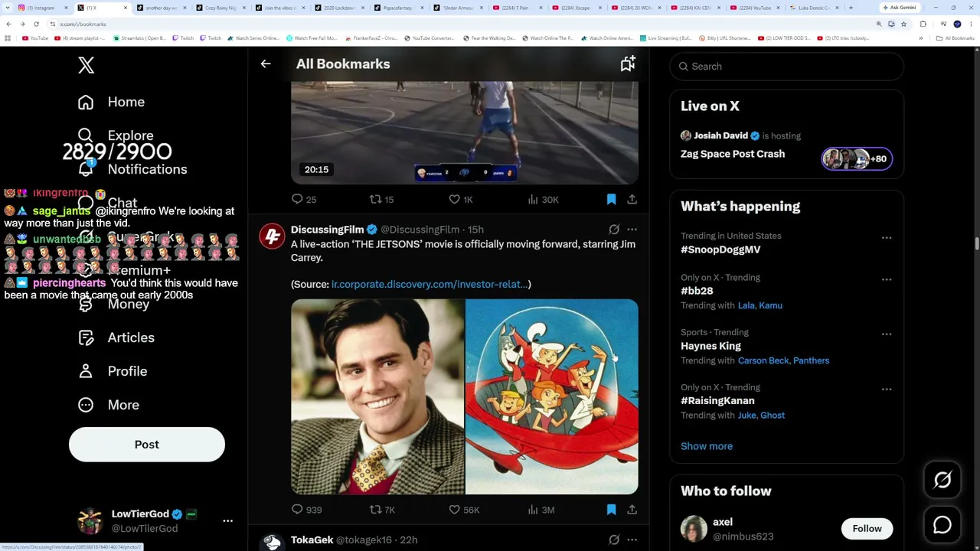The image size is (980, 551).
Task: Click the Post button
Action: (x=147, y=445)
